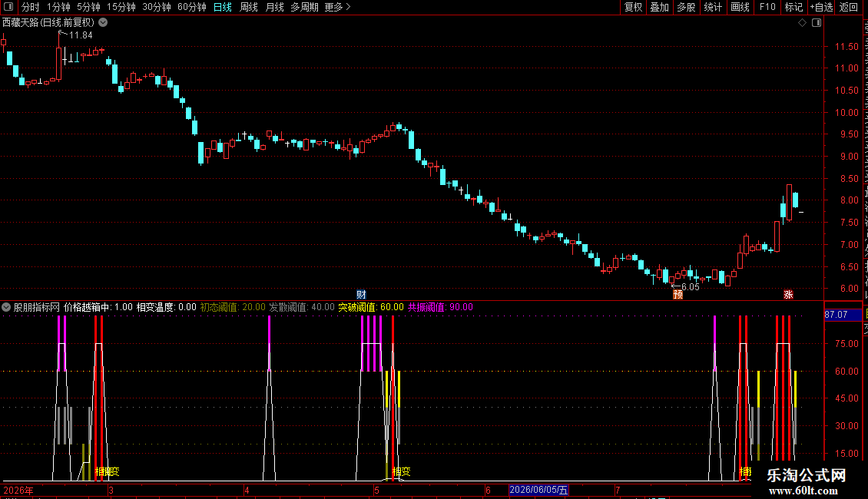Click the 相变温度: 0.00 value
The width and height of the screenshot is (868, 499).
(x=167, y=307)
